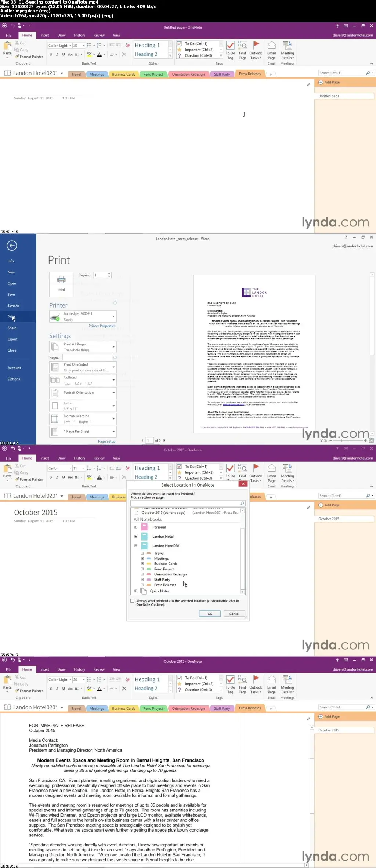376x868 pixels.
Task: Open the Insert tab in Untitled page OneNote window
Action: pos(45,35)
